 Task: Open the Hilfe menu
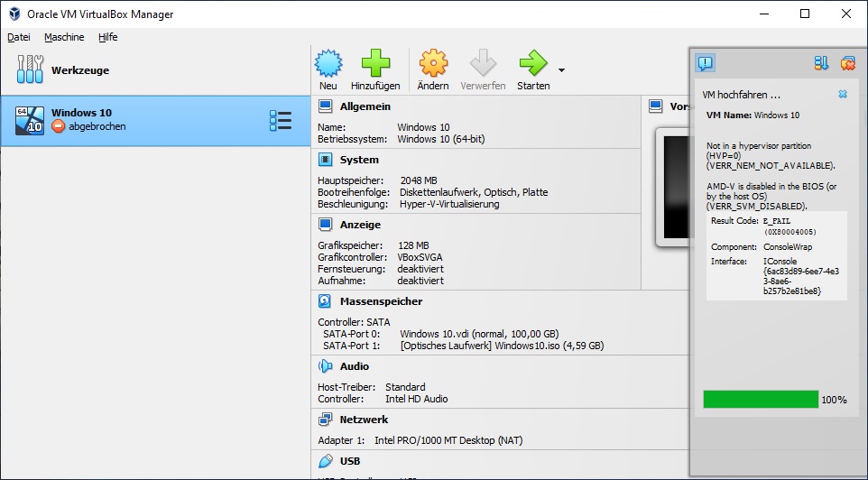tap(108, 37)
